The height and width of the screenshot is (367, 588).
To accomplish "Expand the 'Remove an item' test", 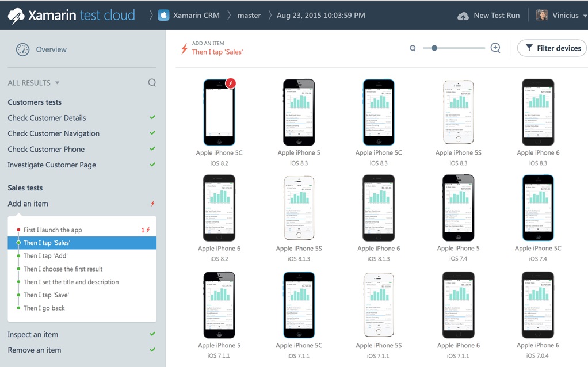I will pyautogui.click(x=35, y=350).
